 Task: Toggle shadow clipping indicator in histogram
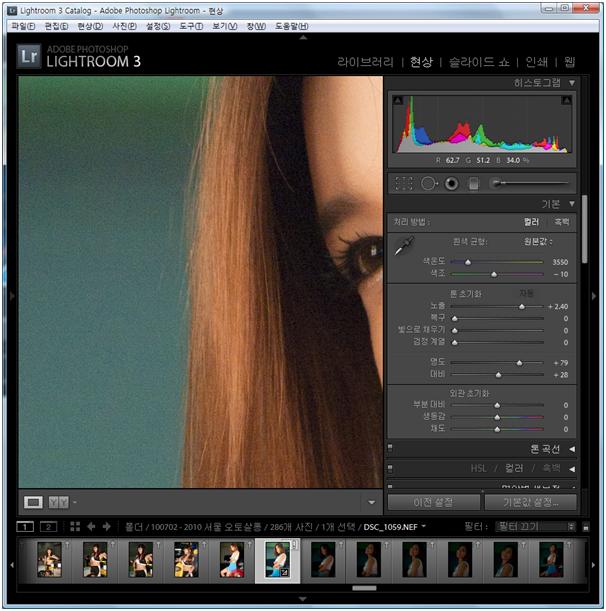pyautogui.click(x=398, y=101)
